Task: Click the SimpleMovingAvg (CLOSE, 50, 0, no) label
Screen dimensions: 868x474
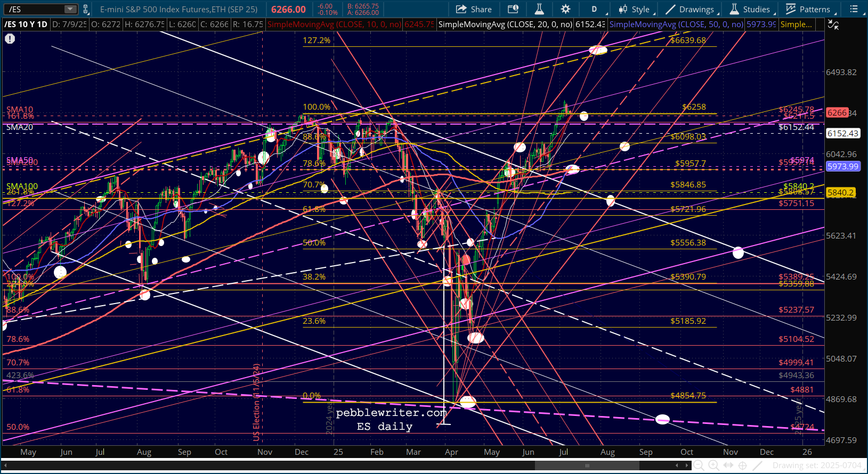Action: click(676, 24)
